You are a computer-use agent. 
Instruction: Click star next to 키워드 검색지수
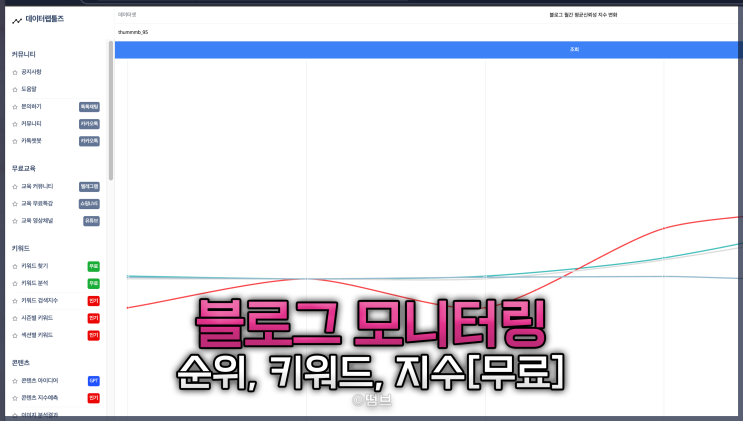(15, 301)
